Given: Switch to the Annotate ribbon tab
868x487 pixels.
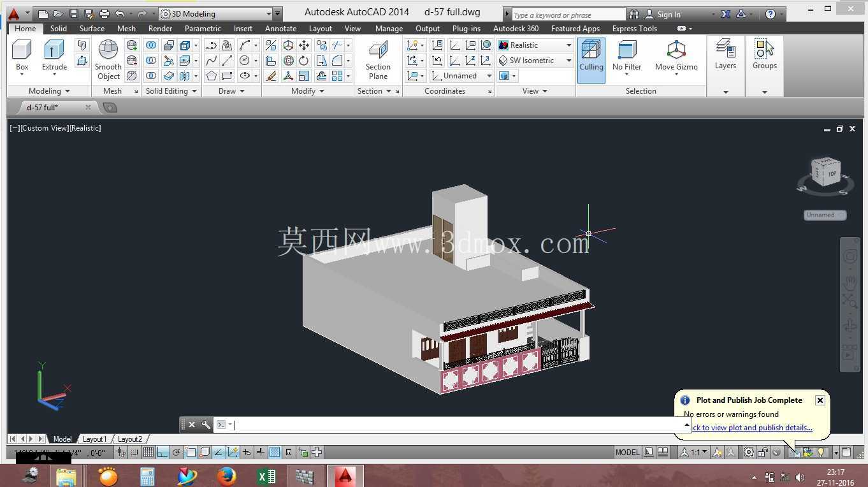Looking at the screenshot, I should 280,29.
